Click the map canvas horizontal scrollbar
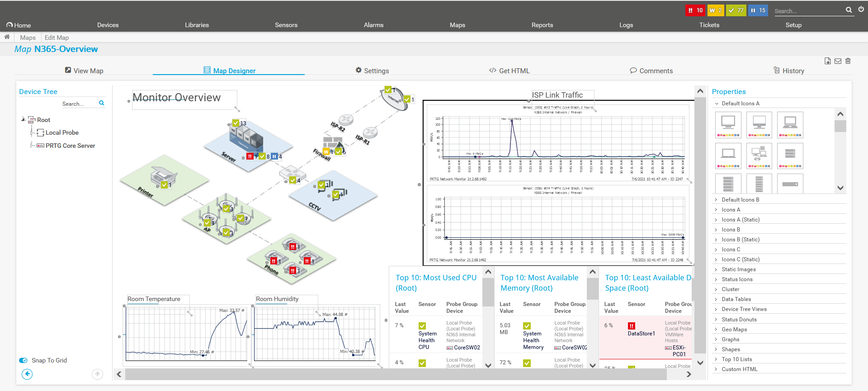This screenshot has height=391, width=868. (x=396, y=374)
